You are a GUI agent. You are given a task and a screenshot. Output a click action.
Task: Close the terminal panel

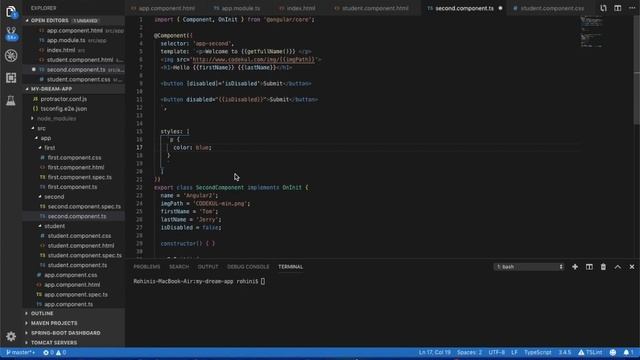point(632,267)
